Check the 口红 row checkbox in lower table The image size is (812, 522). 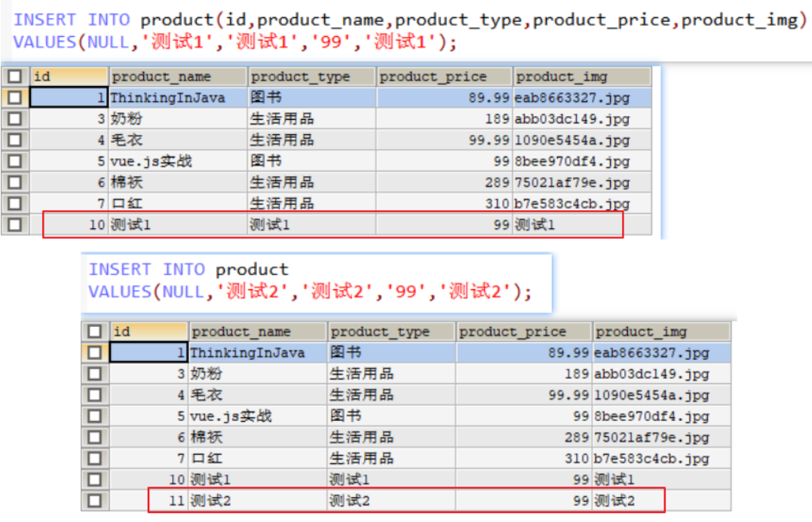click(94, 459)
